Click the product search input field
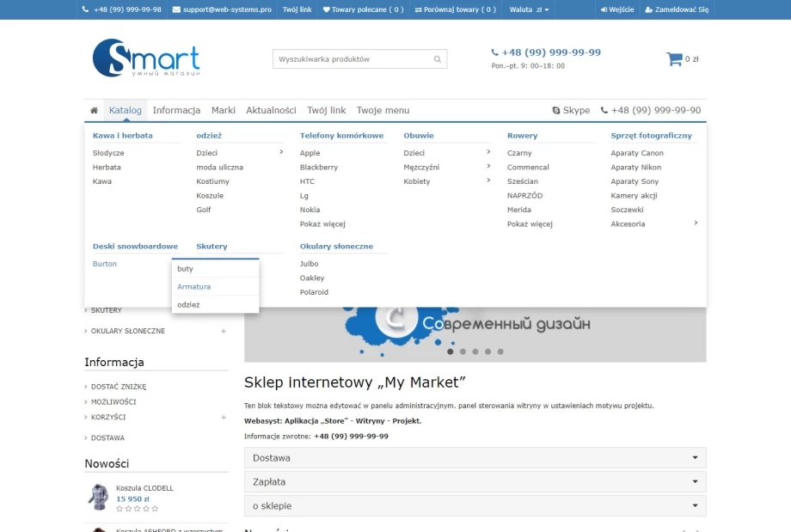This screenshot has width=791, height=532. click(353, 59)
